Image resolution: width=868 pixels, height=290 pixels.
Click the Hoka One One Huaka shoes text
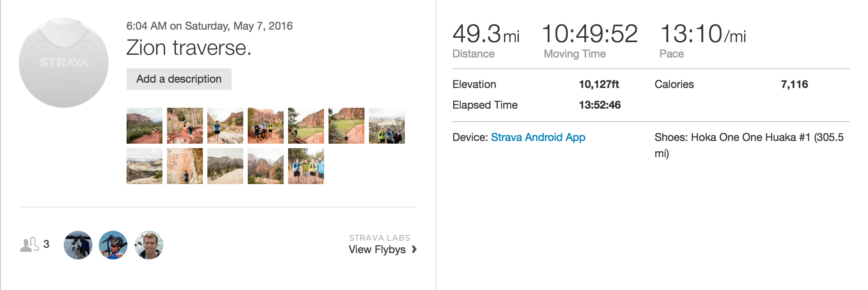[x=749, y=137]
